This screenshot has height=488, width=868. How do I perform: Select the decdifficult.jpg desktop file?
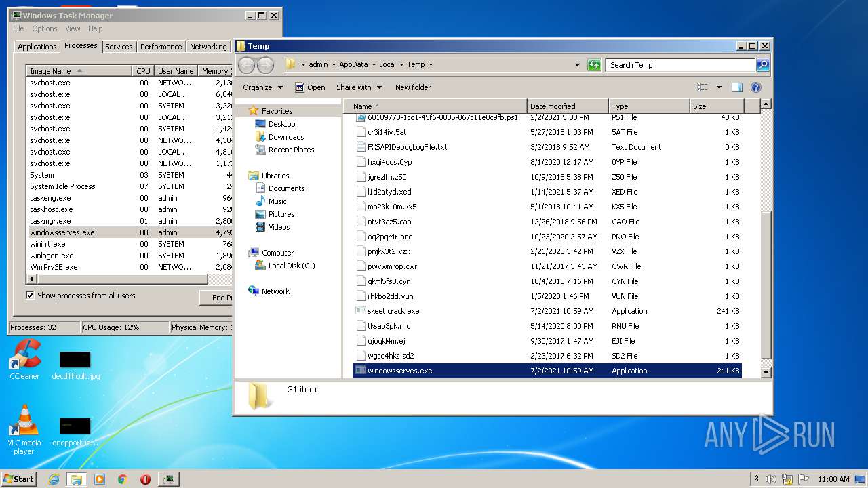(75, 365)
